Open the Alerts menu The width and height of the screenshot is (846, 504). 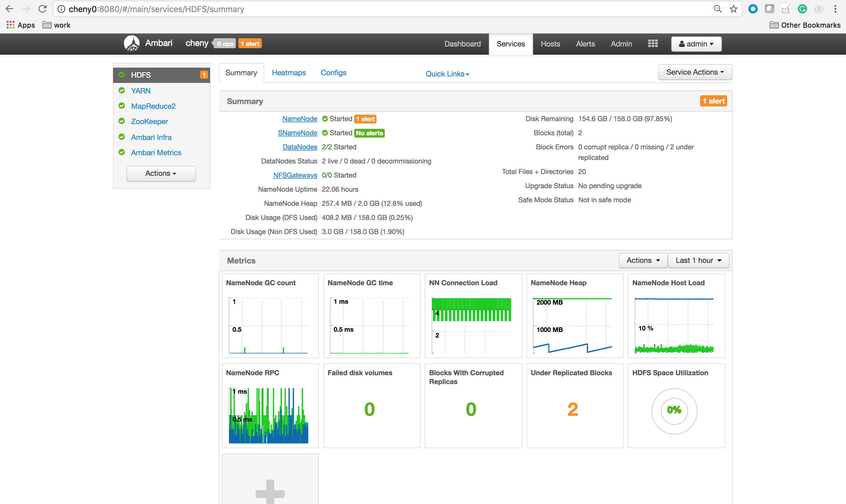(x=585, y=44)
